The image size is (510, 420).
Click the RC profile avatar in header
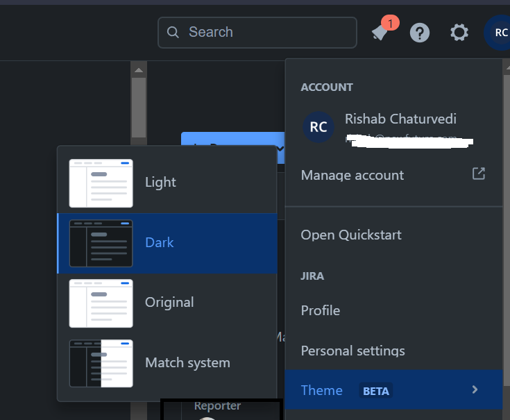pyautogui.click(x=499, y=33)
